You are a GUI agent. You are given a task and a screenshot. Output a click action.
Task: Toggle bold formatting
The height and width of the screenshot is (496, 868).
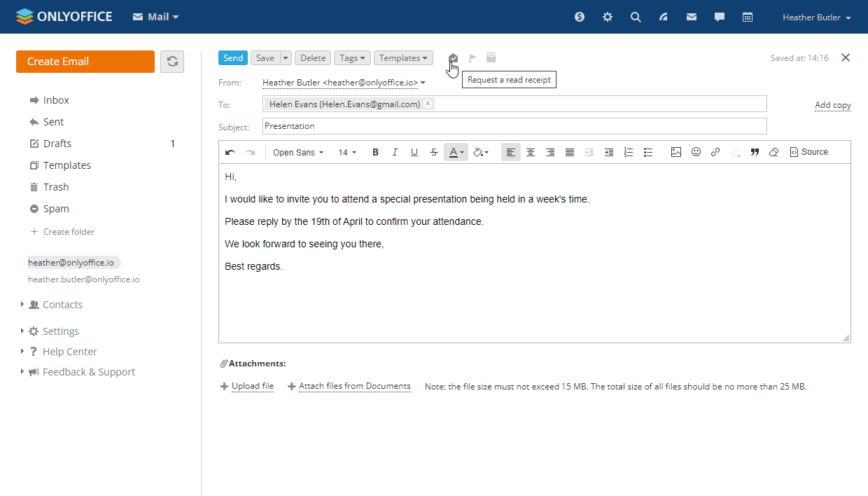pos(375,152)
